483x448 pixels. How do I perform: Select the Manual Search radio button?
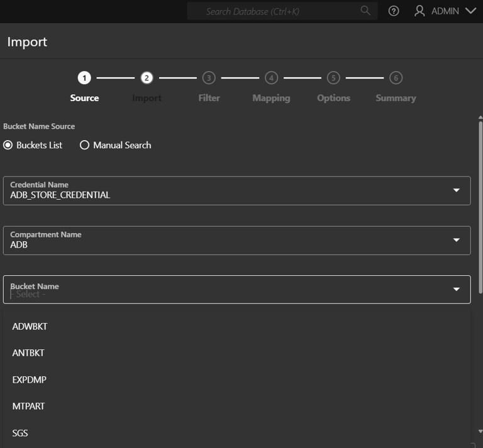click(x=84, y=145)
